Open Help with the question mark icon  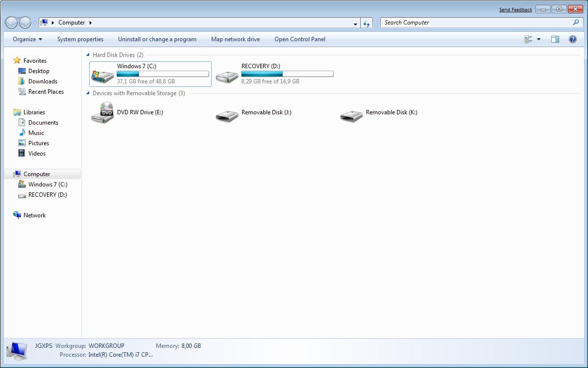click(573, 39)
